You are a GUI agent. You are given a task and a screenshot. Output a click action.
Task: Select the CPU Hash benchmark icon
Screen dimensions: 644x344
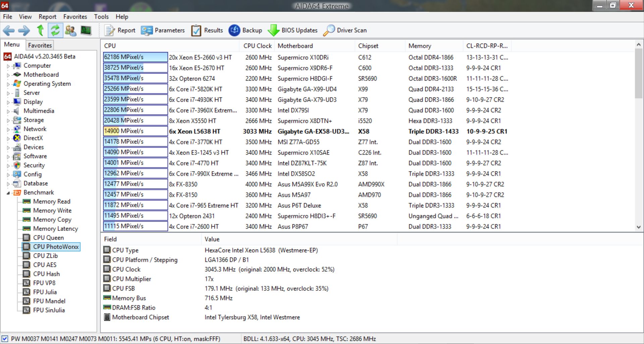coord(26,274)
